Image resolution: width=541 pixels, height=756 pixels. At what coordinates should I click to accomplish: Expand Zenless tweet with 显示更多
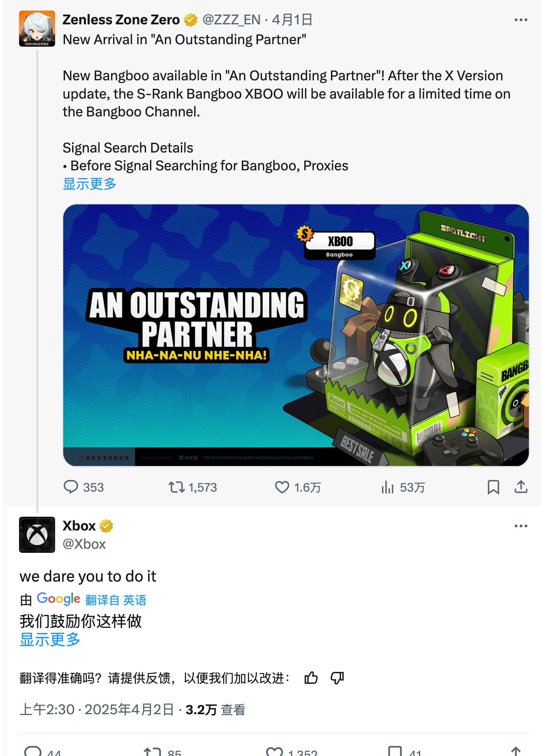89,184
